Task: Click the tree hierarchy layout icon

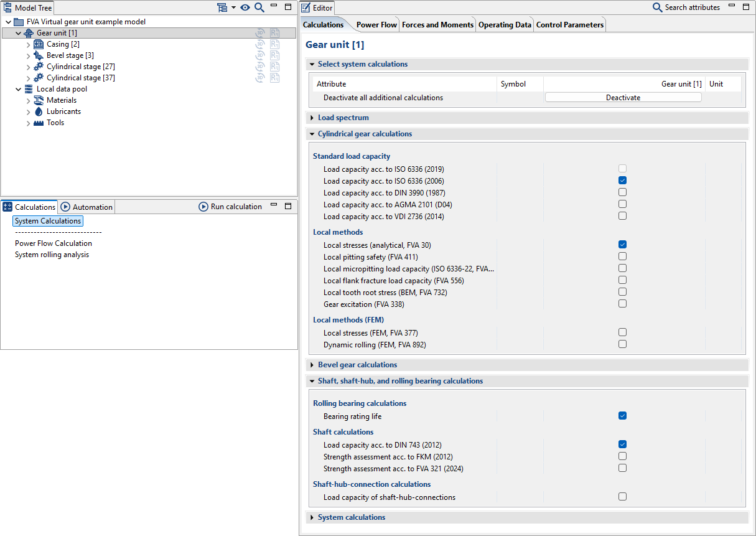Action: click(x=222, y=7)
